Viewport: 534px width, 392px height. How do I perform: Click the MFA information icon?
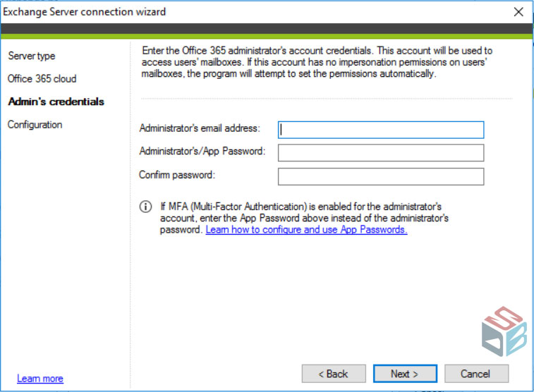click(146, 207)
